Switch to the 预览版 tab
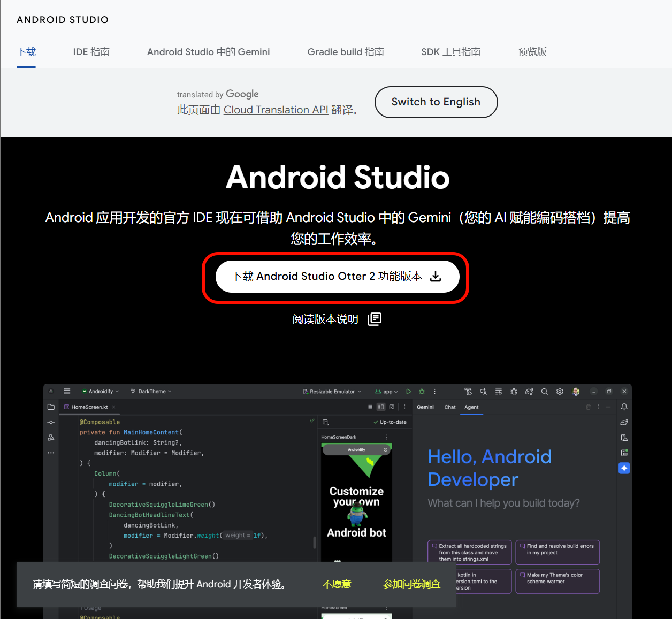The image size is (672, 619). (x=532, y=52)
